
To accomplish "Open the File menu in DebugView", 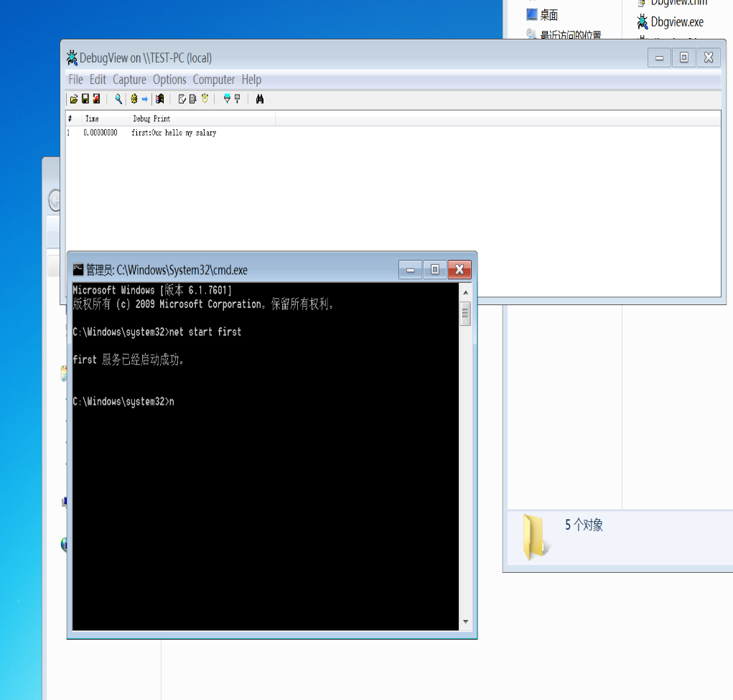I will tap(75, 80).
